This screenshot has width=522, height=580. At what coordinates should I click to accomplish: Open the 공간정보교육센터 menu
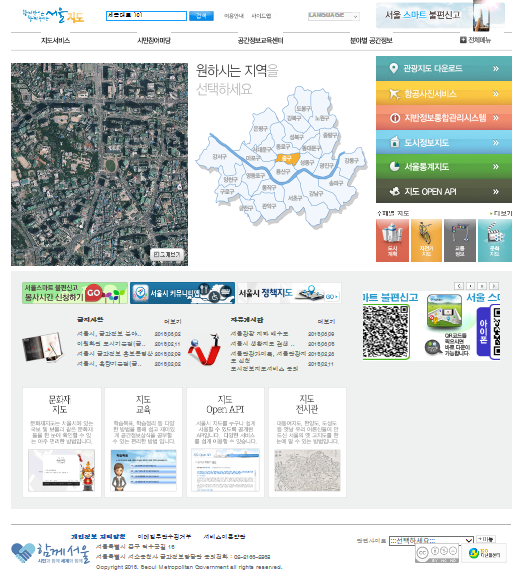click(x=260, y=40)
